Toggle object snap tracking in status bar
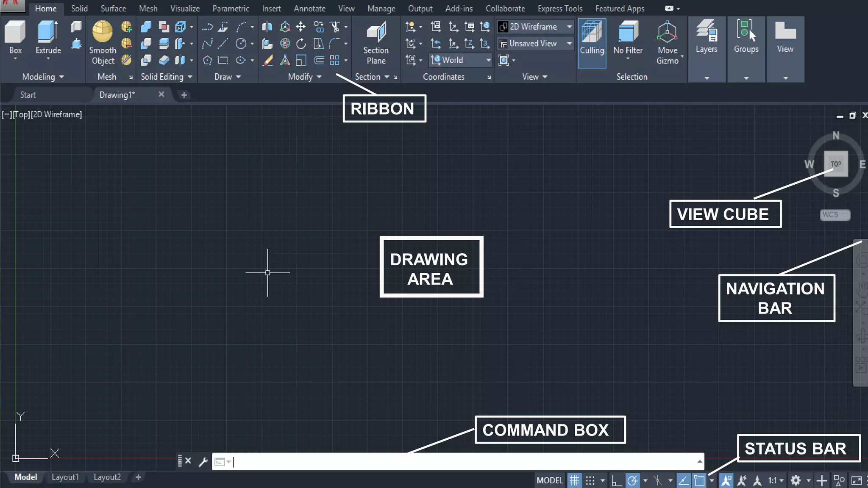The height and width of the screenshot is (488, 868). point(683,480)
